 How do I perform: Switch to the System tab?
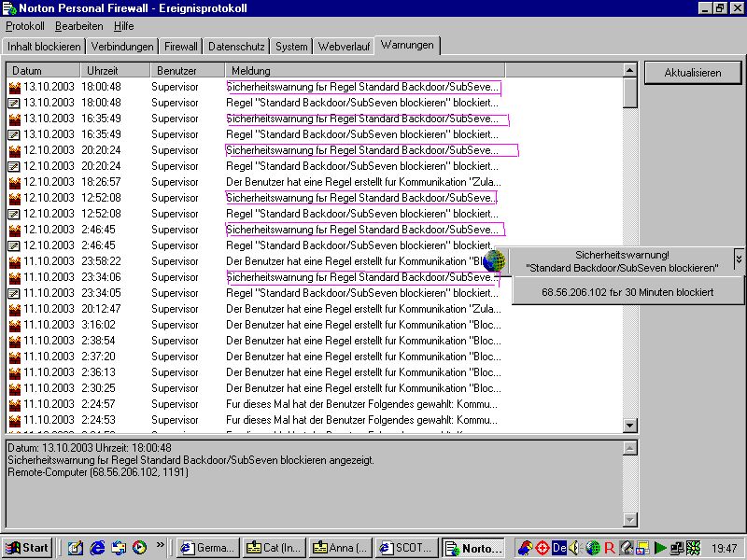(291, 47)
